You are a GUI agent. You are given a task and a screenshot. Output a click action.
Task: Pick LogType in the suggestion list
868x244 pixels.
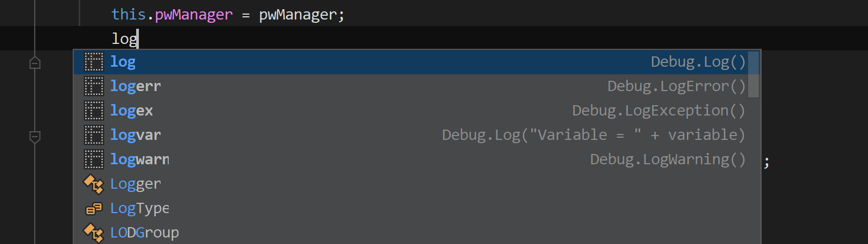(x=416, y=208)
